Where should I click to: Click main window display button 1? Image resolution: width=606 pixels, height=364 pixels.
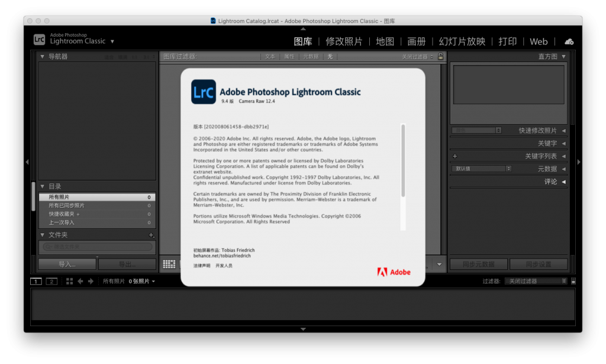tap(36, 281)
